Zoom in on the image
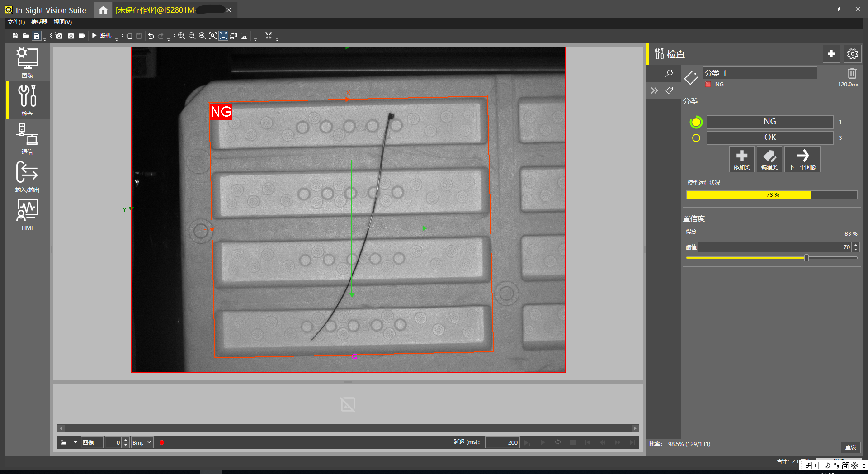The image size is (868, 474). click(181, 36)
